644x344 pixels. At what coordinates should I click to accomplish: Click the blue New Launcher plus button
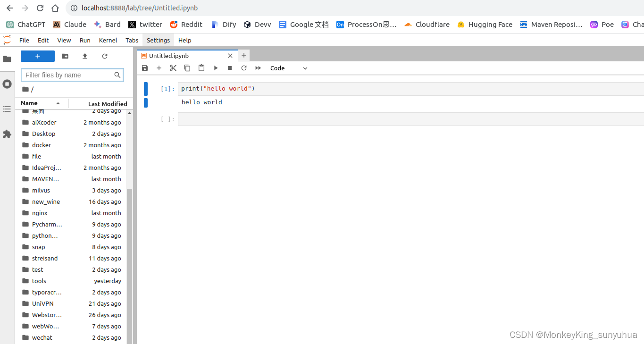(38, 56)
